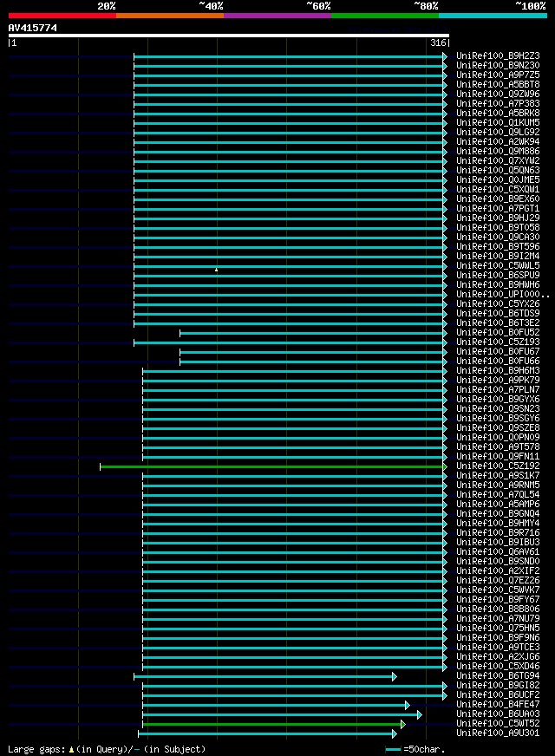
Task: Click UniRef100_Q6AV61 label
Action: click(x=498, y=552)
